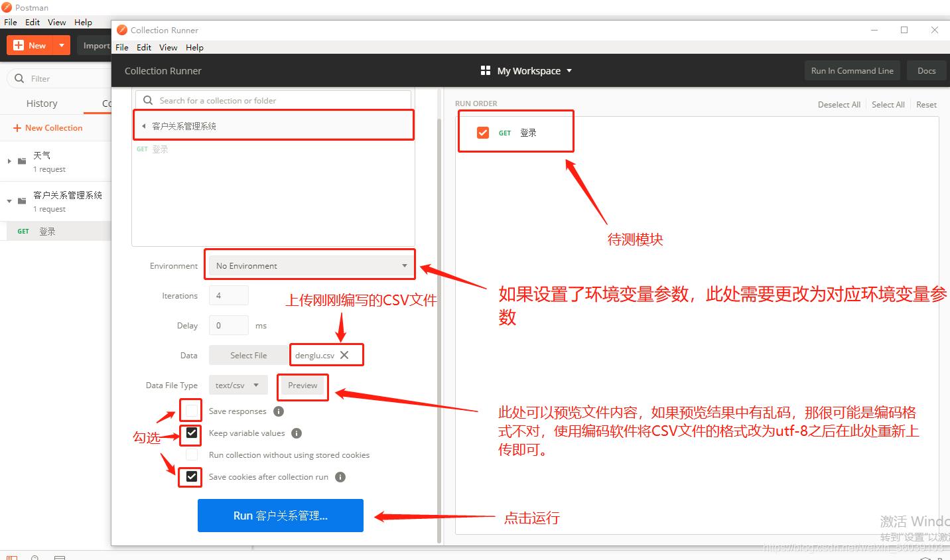Select the GET 登录 request in the sidebar
Screen dimensions: 950x560
pyautogui.click(x=56, y=231)
